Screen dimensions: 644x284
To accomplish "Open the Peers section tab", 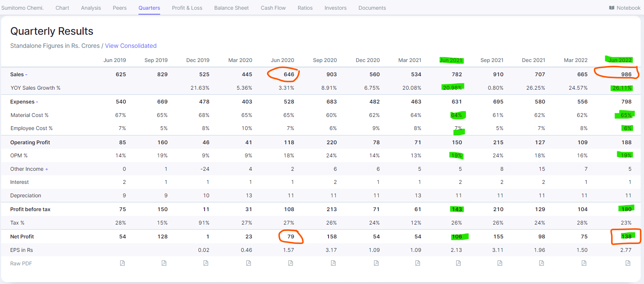I will (119, 8).
